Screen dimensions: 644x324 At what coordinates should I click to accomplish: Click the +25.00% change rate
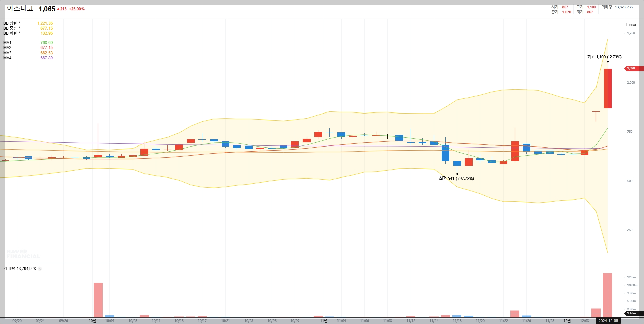[77, 9]
